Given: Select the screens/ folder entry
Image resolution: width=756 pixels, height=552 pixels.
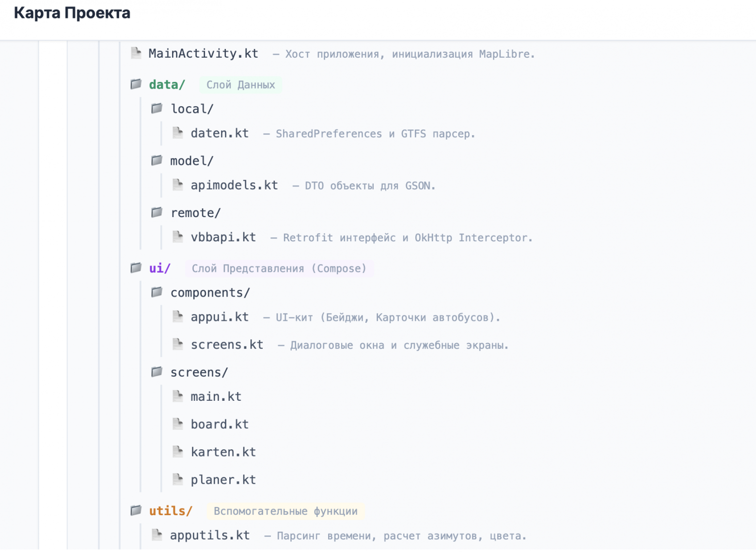Looking at the screenshot, I should 199,372.
